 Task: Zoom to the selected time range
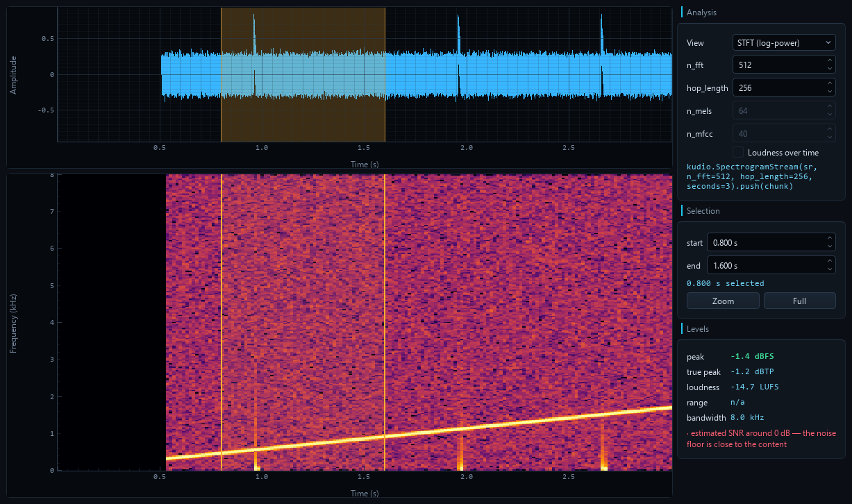[723, 301]
